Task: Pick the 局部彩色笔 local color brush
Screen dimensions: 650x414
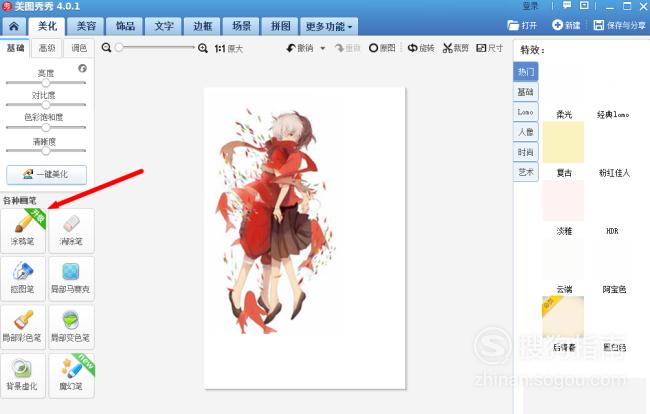Action: pos(23,327)
